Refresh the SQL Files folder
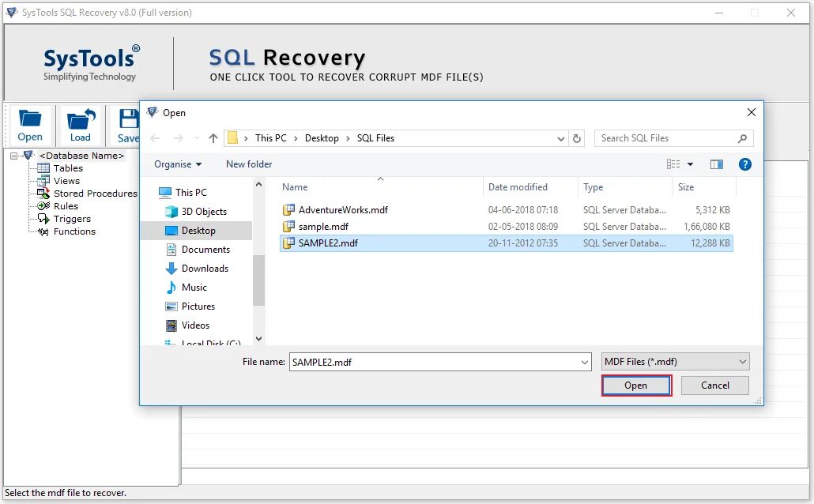 [576, 138]
